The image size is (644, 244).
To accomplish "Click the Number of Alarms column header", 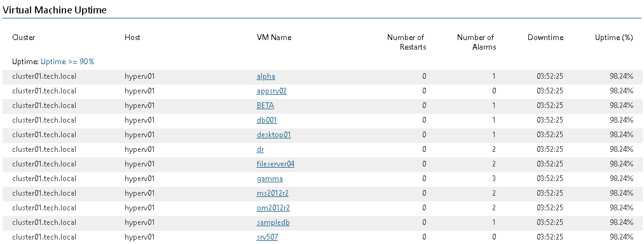I will click(x=476, y=43).
